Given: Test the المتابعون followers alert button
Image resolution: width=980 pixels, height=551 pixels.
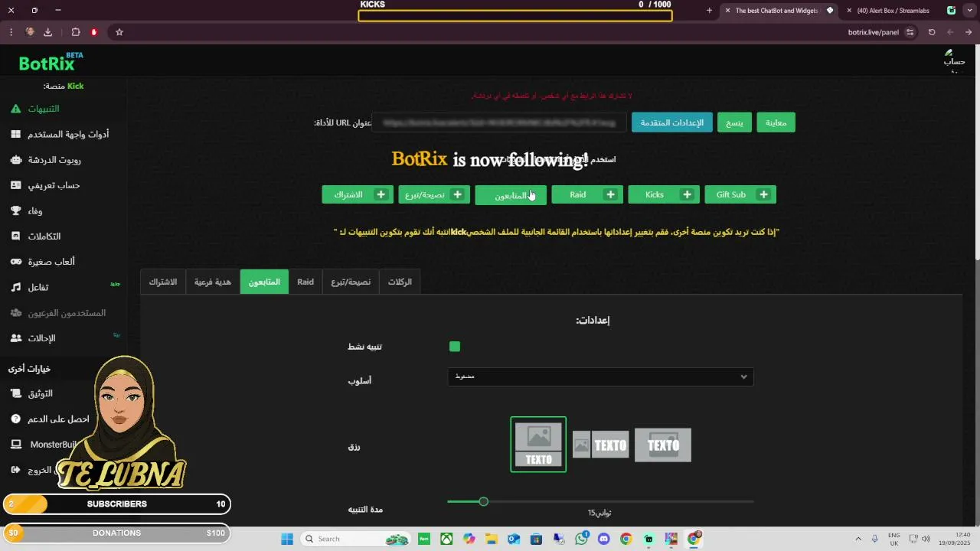Looking at the screenshot, I should [x=511, y=195].
